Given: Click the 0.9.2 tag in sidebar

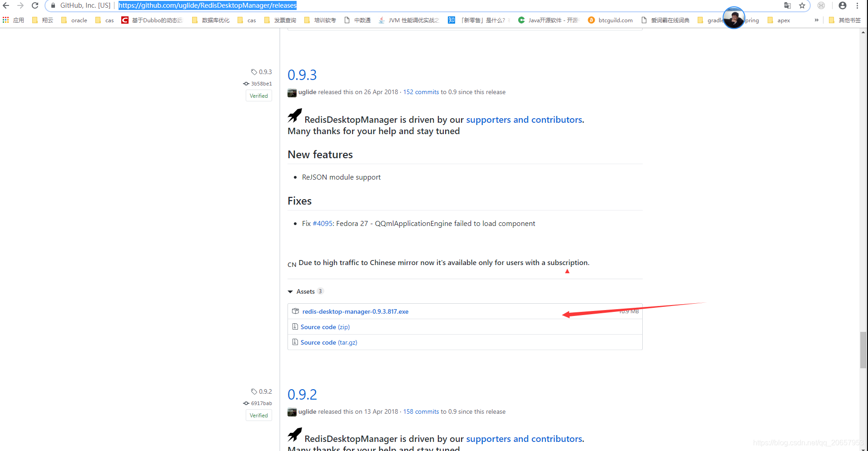Looking at the screenshot, I should pyautogui.click(x=261, y=391).
